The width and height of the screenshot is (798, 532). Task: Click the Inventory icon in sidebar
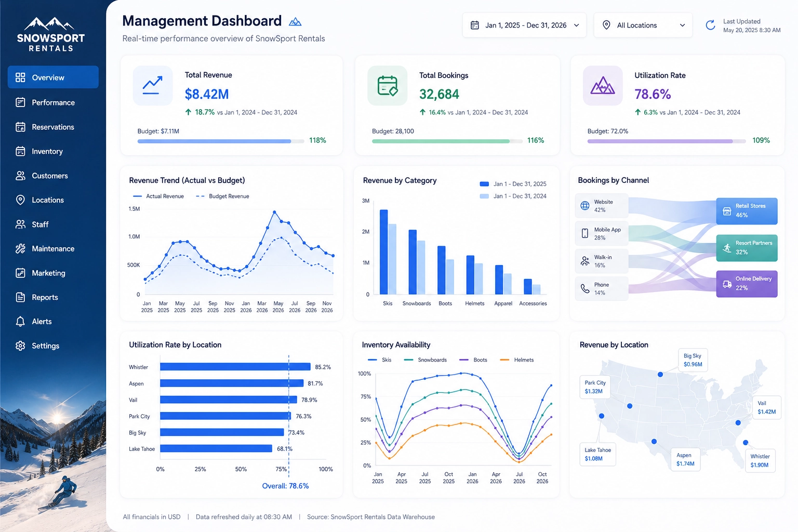point(20,151)
